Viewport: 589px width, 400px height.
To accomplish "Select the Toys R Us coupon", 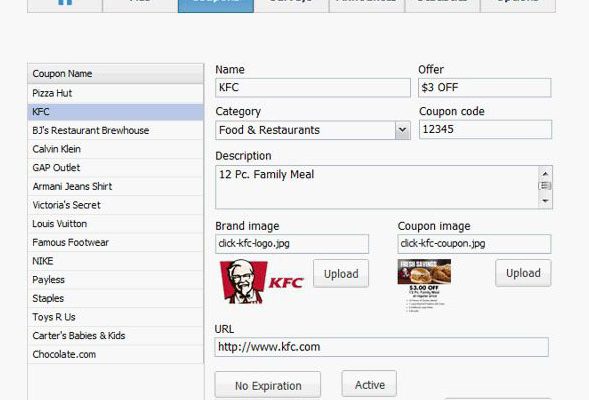I will tap(115, 317).
